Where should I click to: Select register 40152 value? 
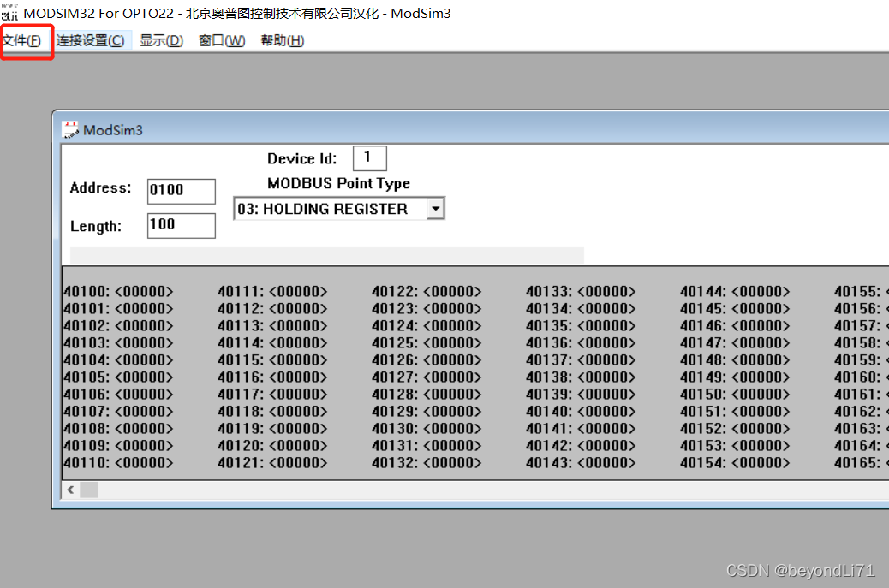coord(761,428)
